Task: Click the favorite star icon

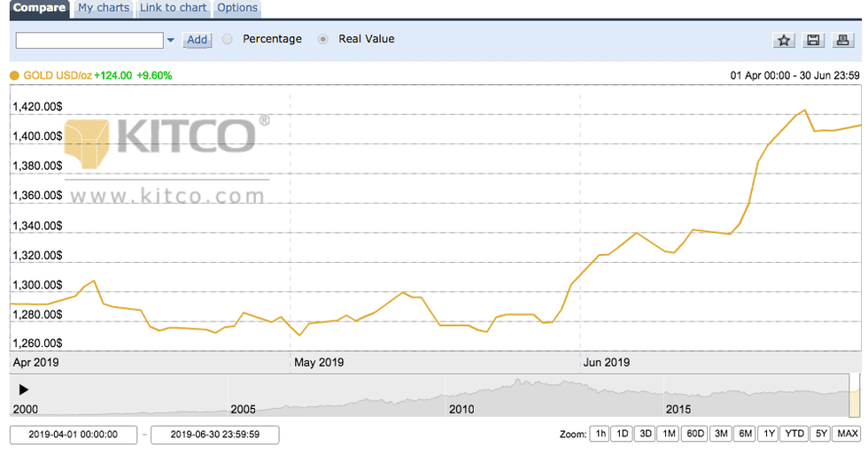Action: 784,40
